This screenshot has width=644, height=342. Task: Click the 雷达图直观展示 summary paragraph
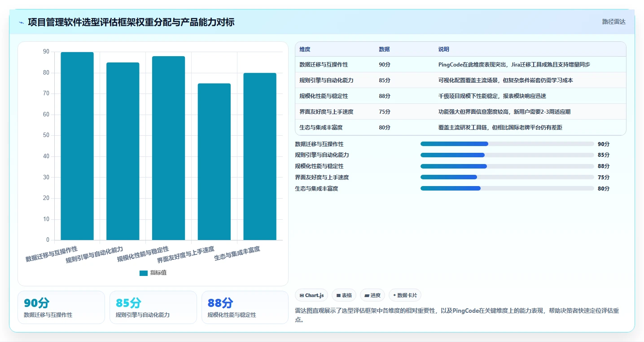point(457,315)
